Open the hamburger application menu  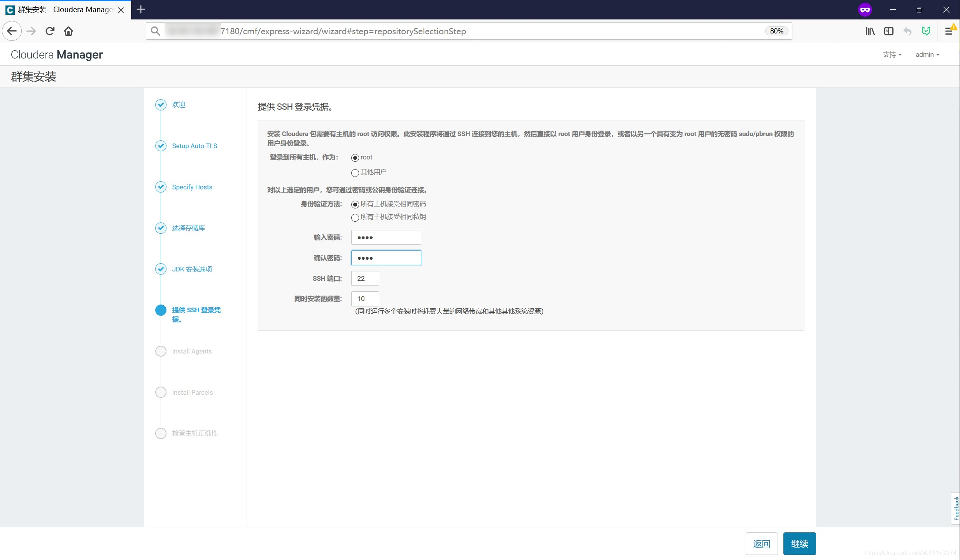pos(949,31)
